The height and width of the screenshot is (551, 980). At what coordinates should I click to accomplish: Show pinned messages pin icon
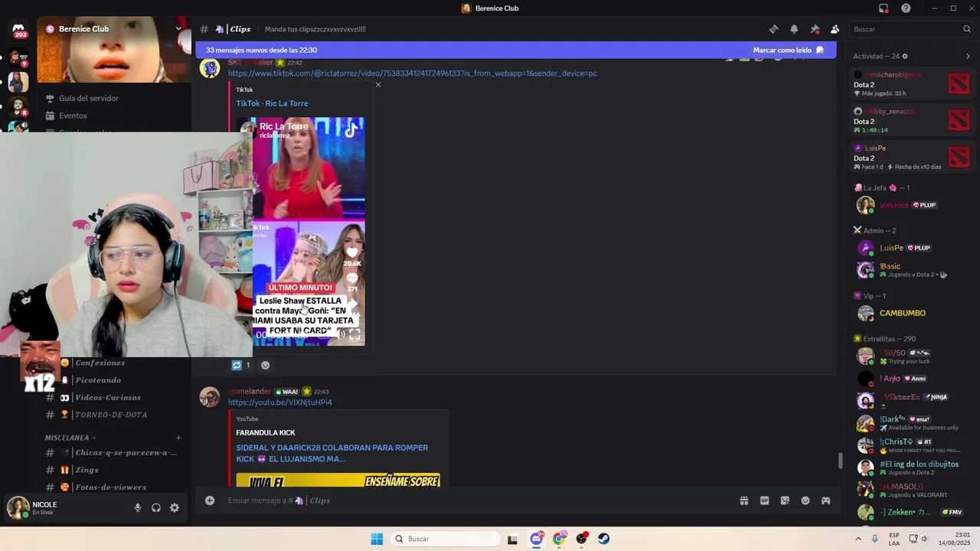pos(815,29)
